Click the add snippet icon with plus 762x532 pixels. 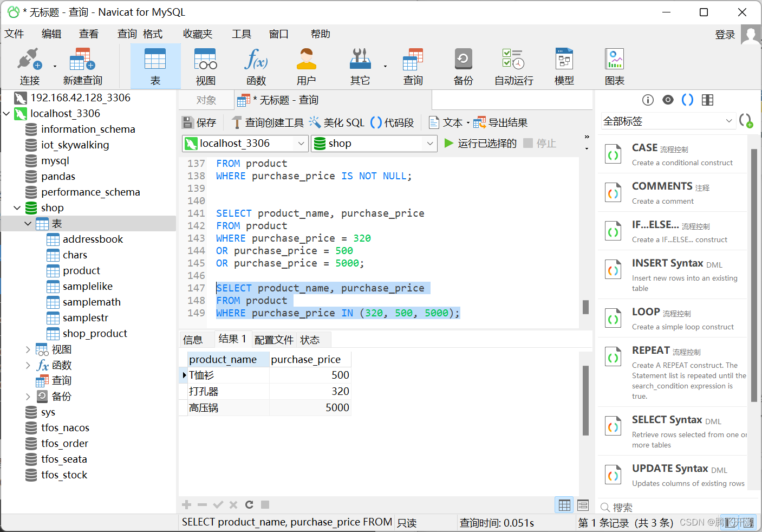coord(746,121)
